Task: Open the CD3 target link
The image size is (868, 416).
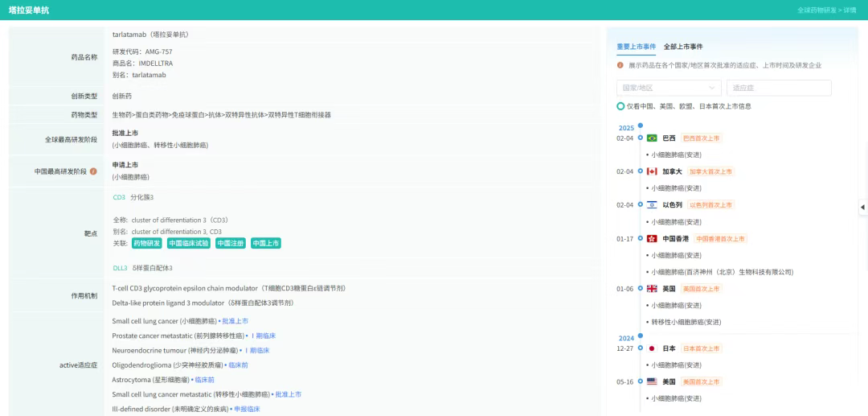Action: point(119,197)
